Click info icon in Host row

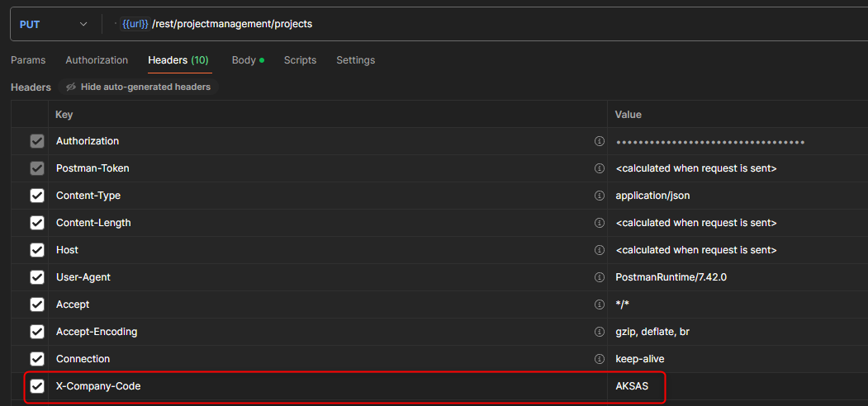click(600, 250)
